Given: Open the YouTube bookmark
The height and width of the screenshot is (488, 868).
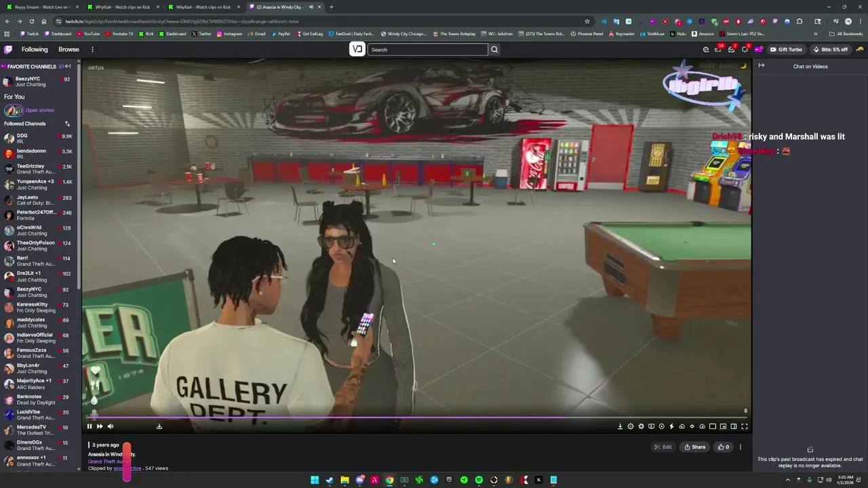Looking at the screenshot, I should (x=88, y=34).
